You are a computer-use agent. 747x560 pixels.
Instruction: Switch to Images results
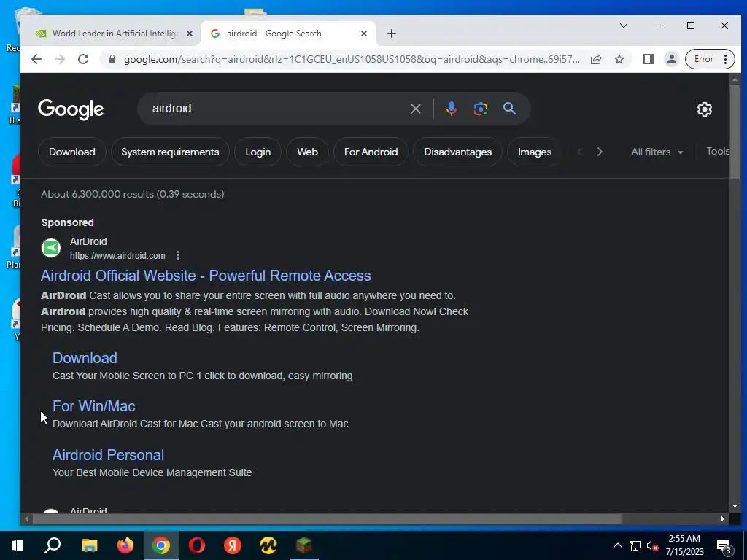click(535, 152)
